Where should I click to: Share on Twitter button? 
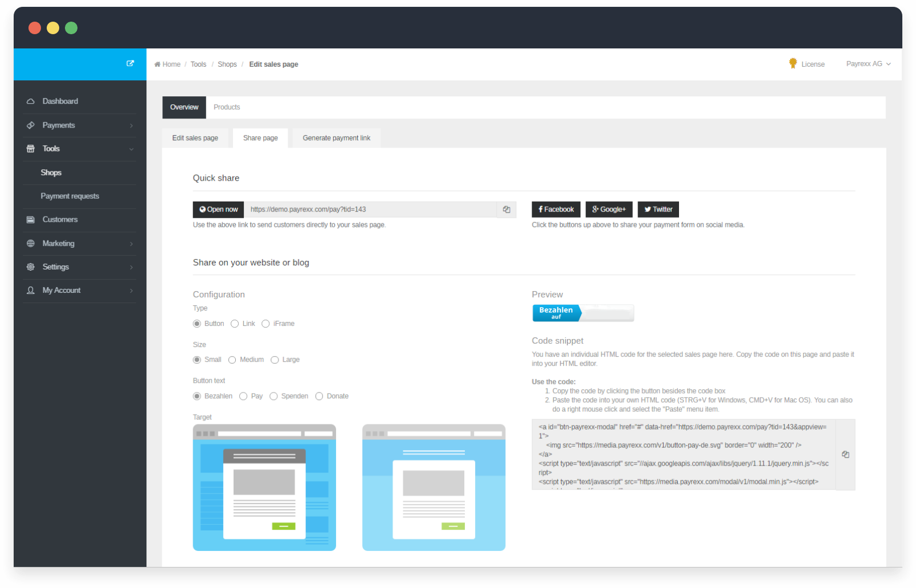659,210
